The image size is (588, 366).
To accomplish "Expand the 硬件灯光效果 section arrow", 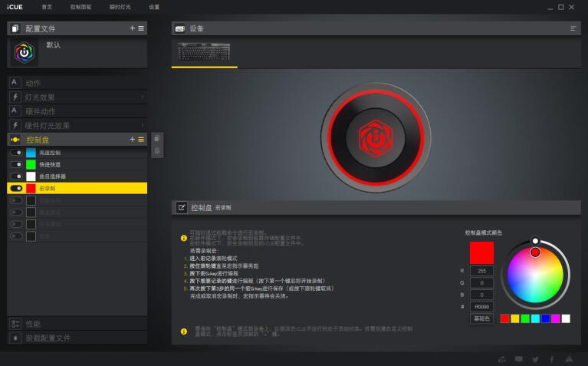I will click(143, 125).
